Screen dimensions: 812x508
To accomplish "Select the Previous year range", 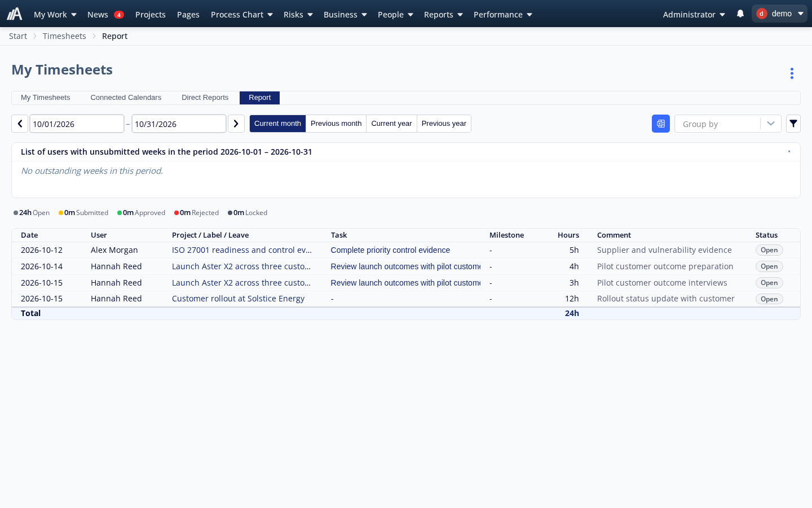I will tap(444, 124).
